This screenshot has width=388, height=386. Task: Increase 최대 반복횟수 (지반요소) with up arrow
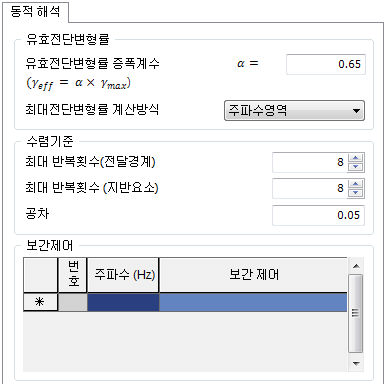(x=356, y=184)
